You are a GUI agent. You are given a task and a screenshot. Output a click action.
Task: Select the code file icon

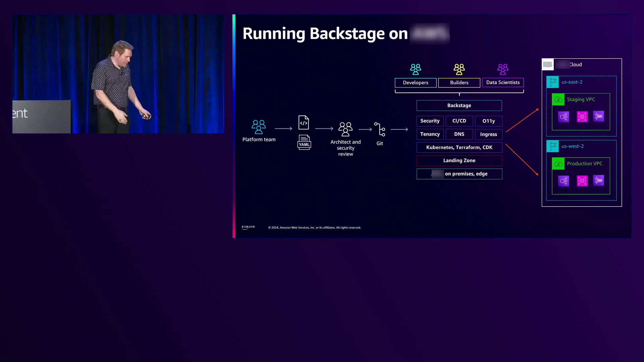click(x=304, y=122)
